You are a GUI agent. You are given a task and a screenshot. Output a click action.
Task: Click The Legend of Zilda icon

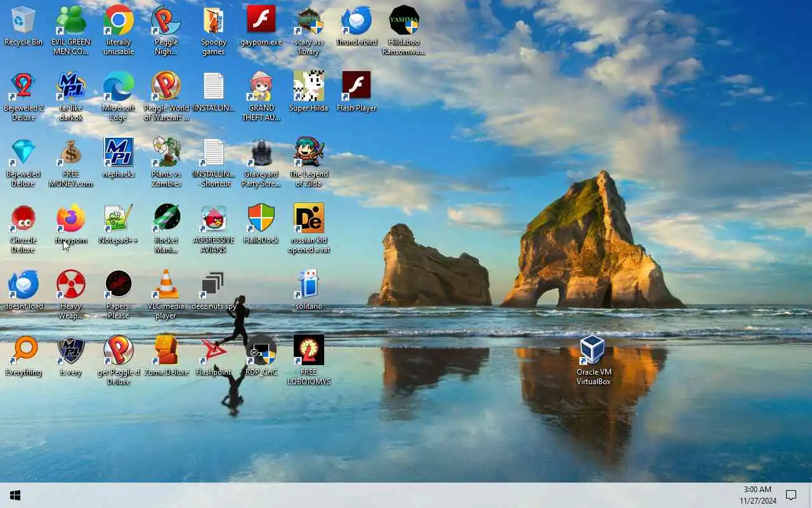tap(309, 152)
